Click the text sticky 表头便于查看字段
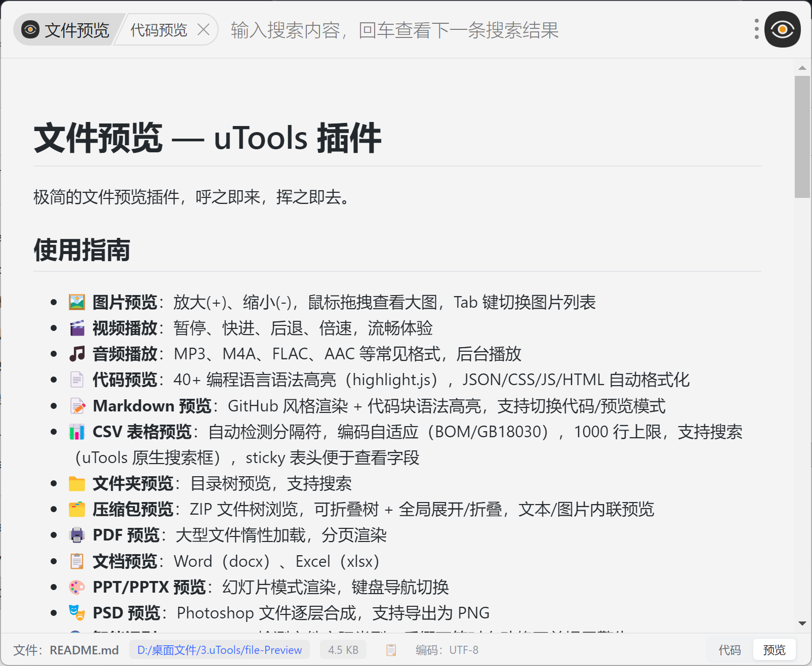The height and width of the screenshot is (666, 812). click(333, 457)
